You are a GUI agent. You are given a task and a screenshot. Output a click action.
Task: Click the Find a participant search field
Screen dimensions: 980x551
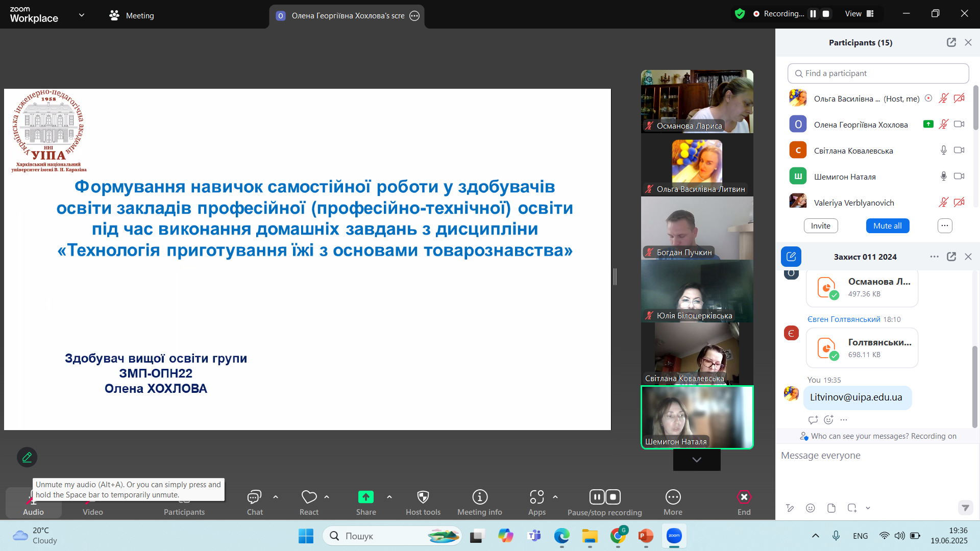(878, 73)
